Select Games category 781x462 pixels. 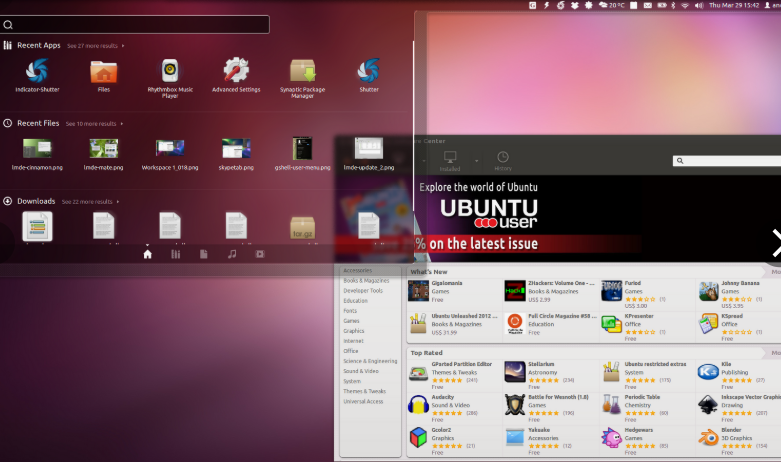click(x=351, y=321)
